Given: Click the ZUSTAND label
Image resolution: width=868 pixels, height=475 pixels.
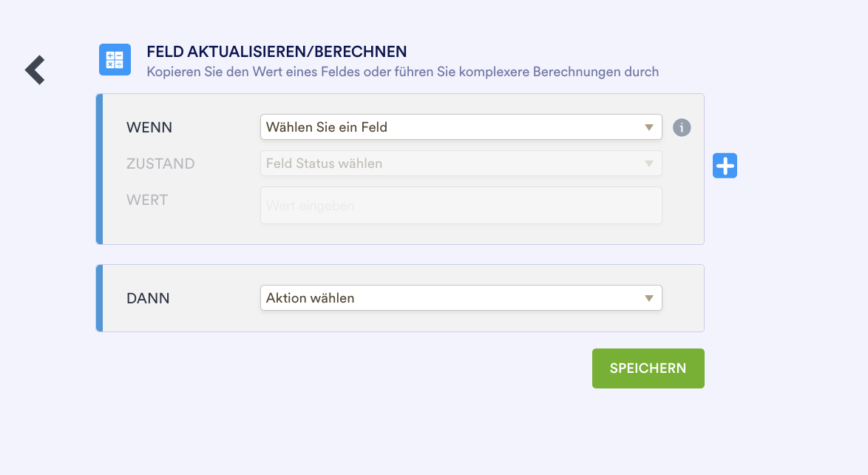Looking at the screenshot, I should [x=160, y=164].
